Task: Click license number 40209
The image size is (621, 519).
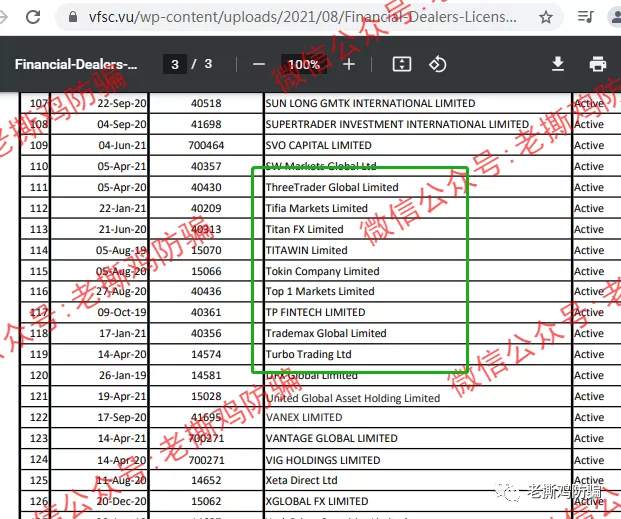Action: [x=206, y=208]
